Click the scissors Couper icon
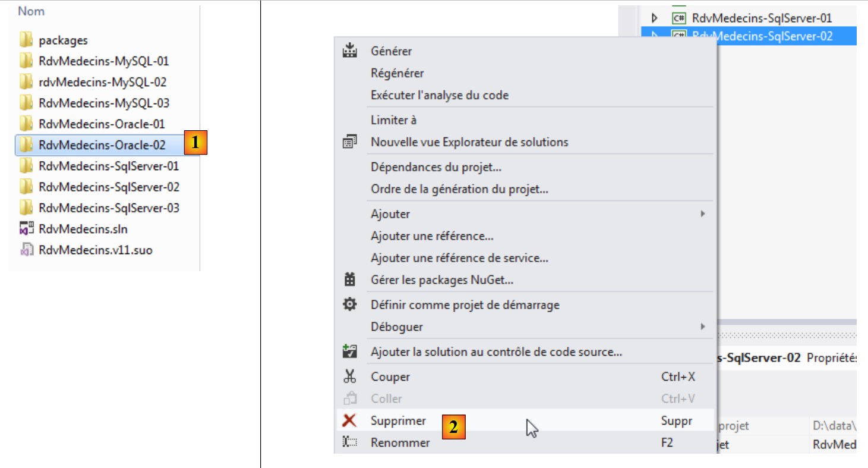The width and height of the screenshot is (868, 468). (x=350, y=376)
